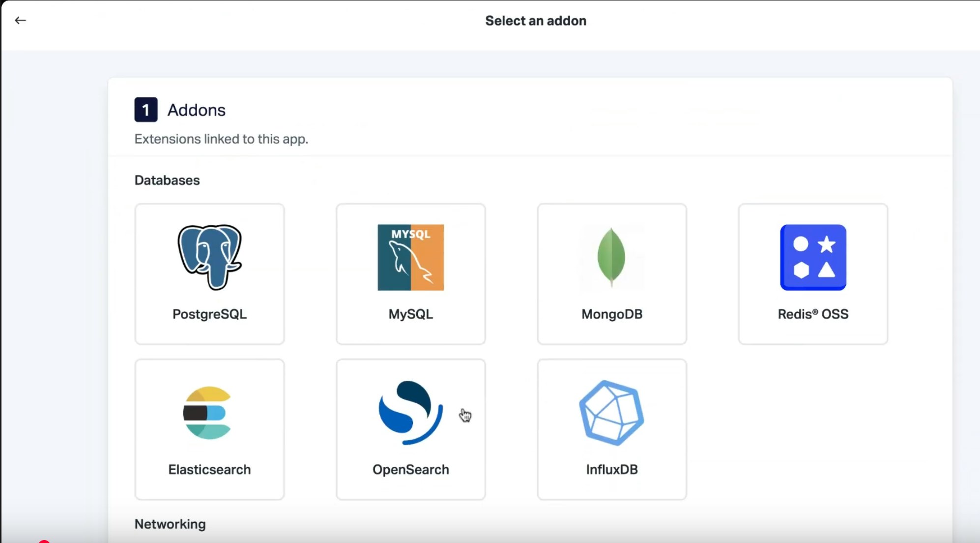Click the Networking section heading

[170, 524]
